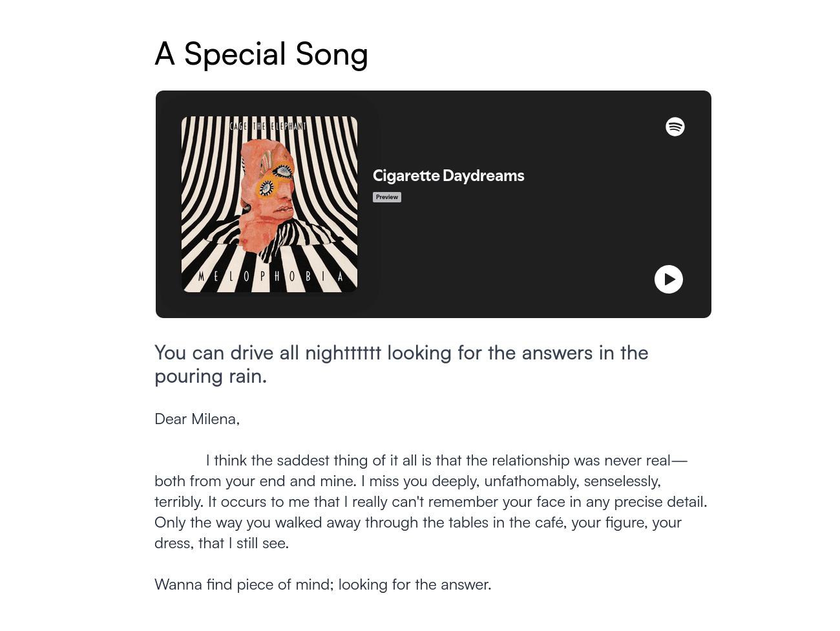Click the word "Song" in the title
Image resolution: width=840 pixels, height=631 pixels.
[331, 54]
